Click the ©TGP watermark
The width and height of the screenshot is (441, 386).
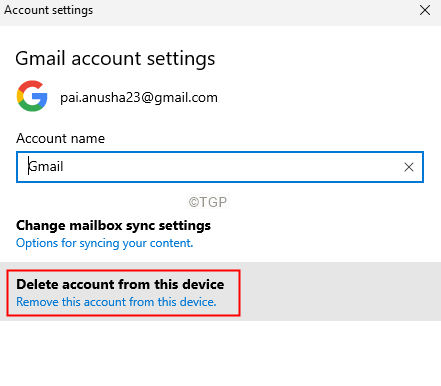[208, 202]
